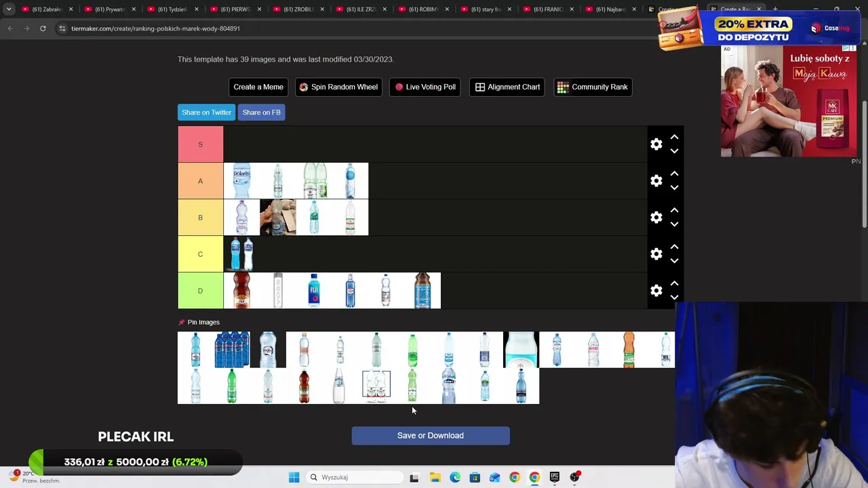Launch Microsoft Edge from taskbar
This screenshot has width=868, height=488.
coord(455,477)
